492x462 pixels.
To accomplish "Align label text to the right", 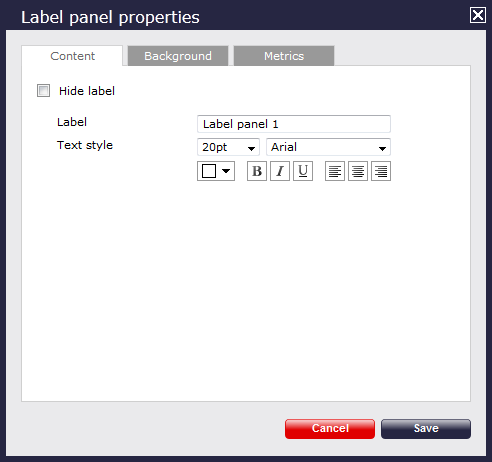I will click(381, 171).
